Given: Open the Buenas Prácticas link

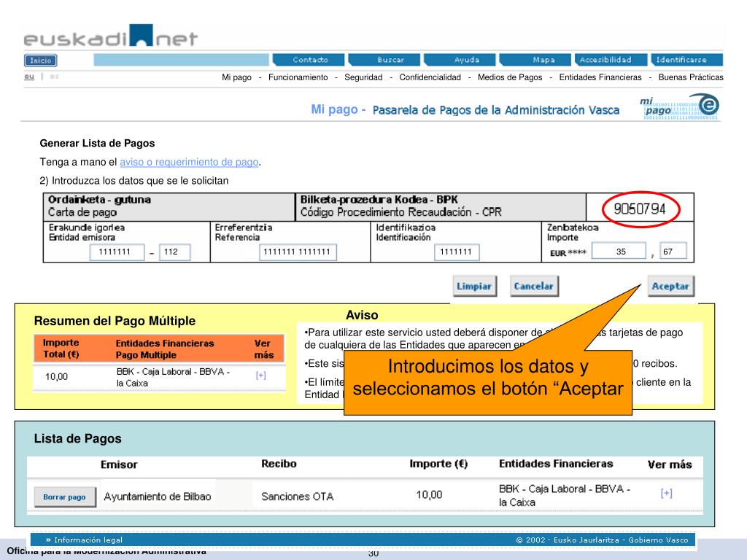Looking at the screenshot, I should 691,77.
